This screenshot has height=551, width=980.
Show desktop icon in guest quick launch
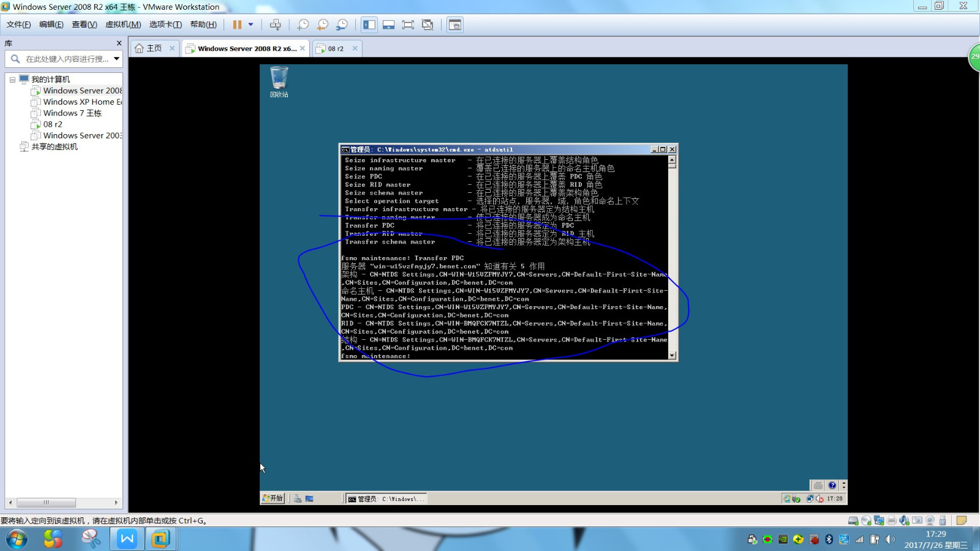click(x=309, y=499)
